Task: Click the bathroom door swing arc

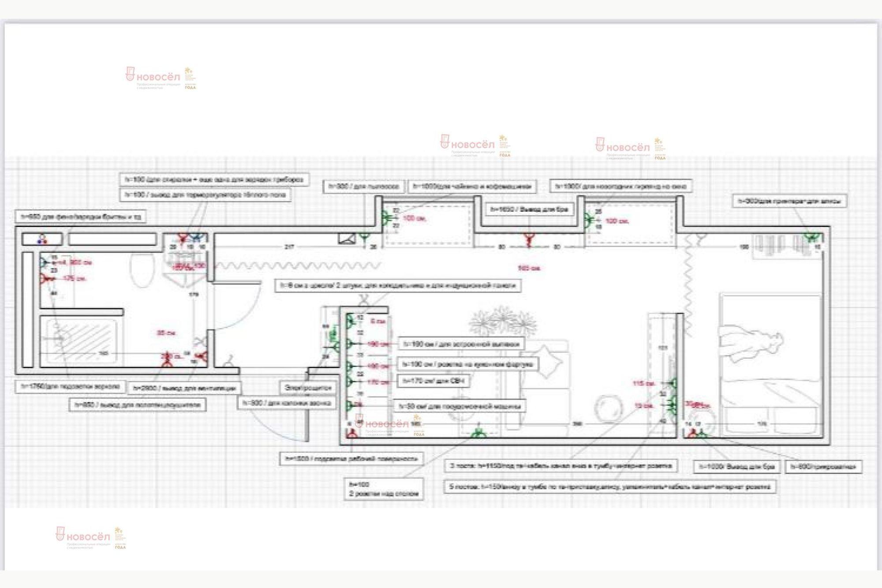Action: [238, 307]
